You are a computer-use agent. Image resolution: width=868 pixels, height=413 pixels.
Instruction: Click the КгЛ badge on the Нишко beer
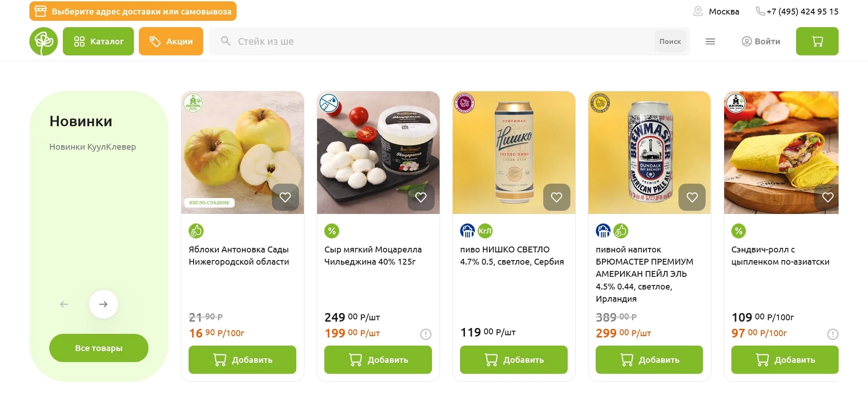485,231
